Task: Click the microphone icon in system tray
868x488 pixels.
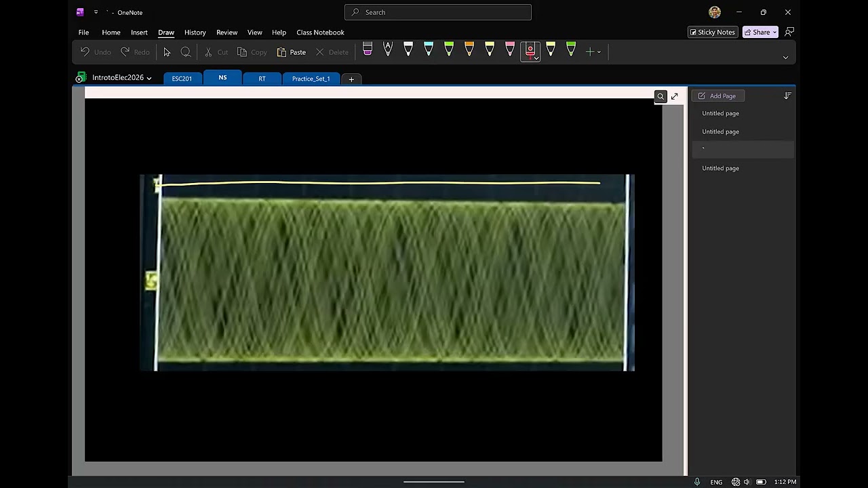Action: (697, 482)
